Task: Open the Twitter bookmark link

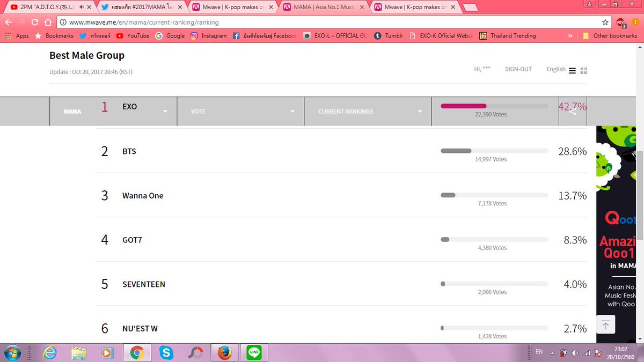Action: 94,36
